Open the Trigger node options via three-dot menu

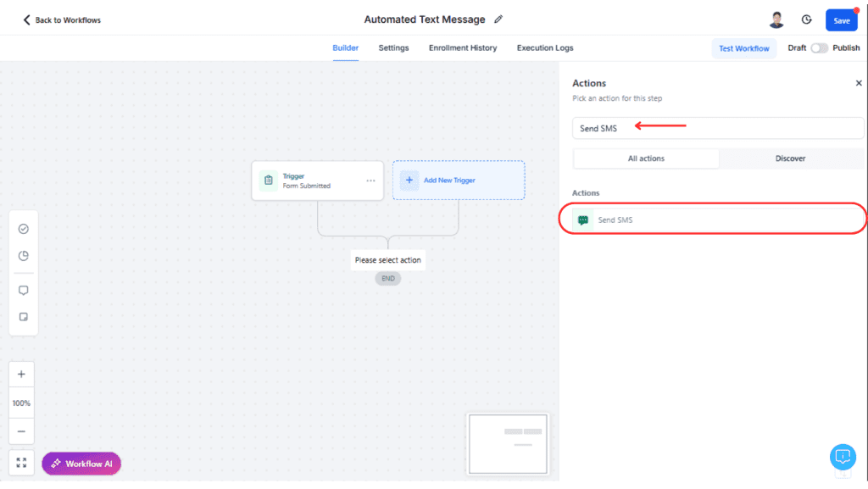pyautogui.click(x=370, y=180)
